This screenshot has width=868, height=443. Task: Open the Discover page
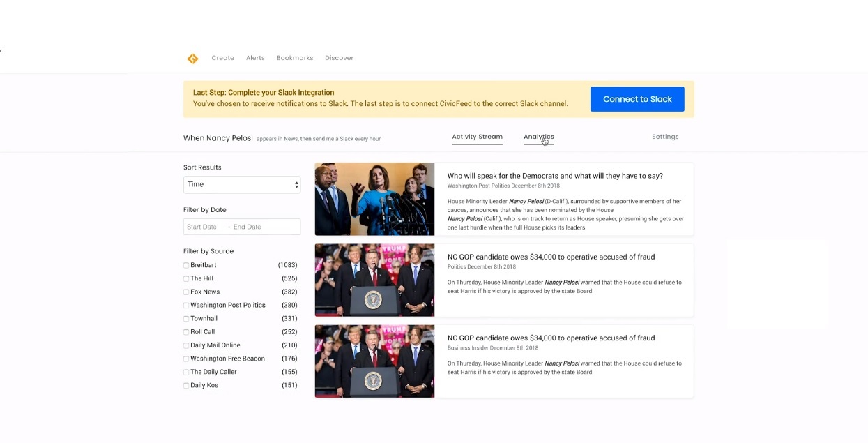pos(339,58)
